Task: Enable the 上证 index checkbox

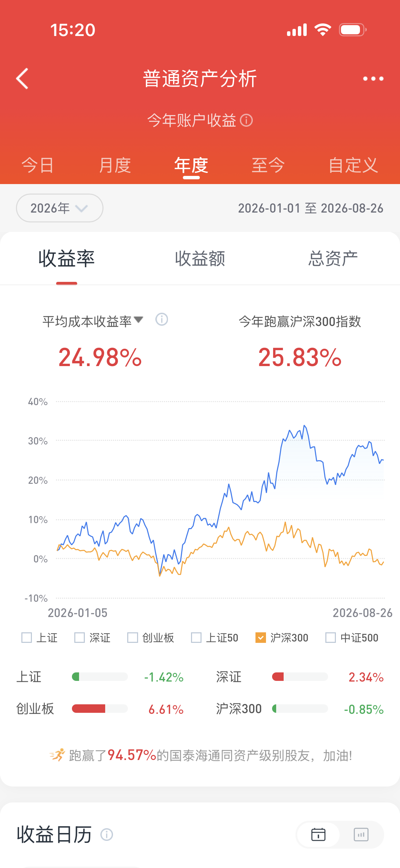Action: coord(26,637)
